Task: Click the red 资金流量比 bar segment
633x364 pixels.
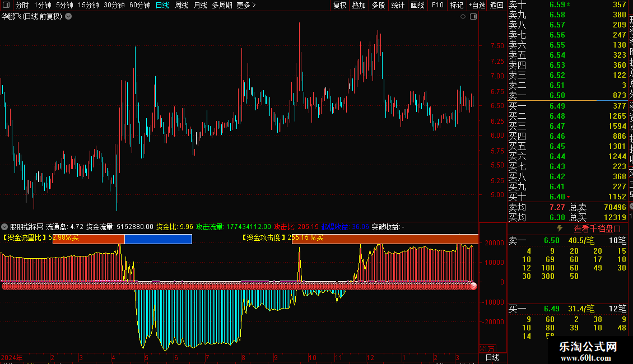Action: (x=89, y=239)
